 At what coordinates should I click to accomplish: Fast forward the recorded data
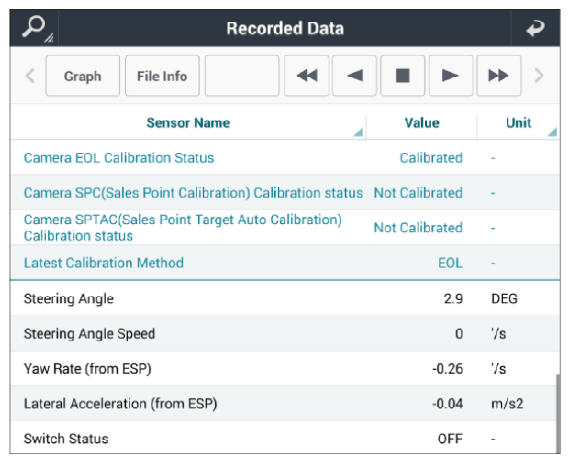coord(499,76)
